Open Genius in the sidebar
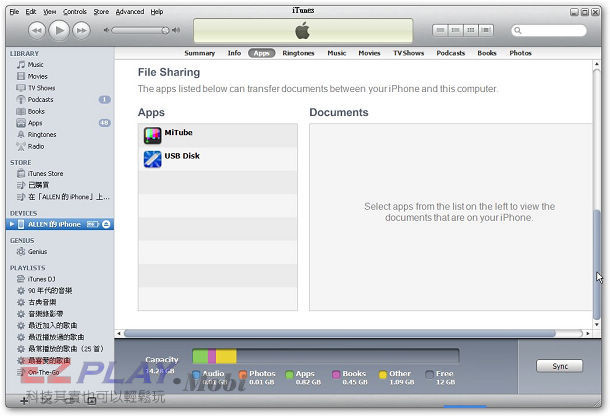 point(60,252)
